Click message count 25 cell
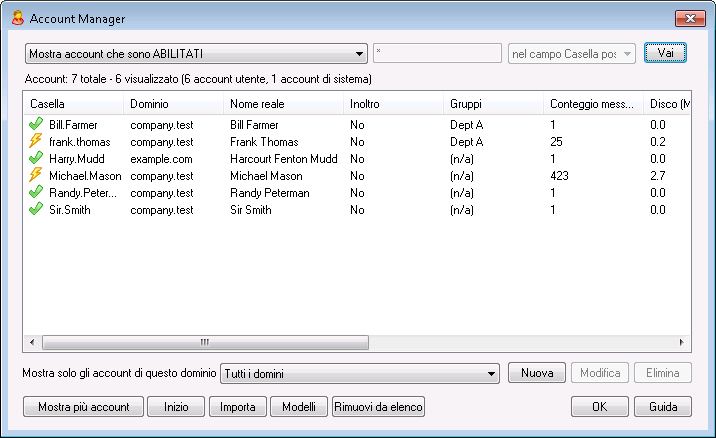716x438 pixels. pos(556,142)
